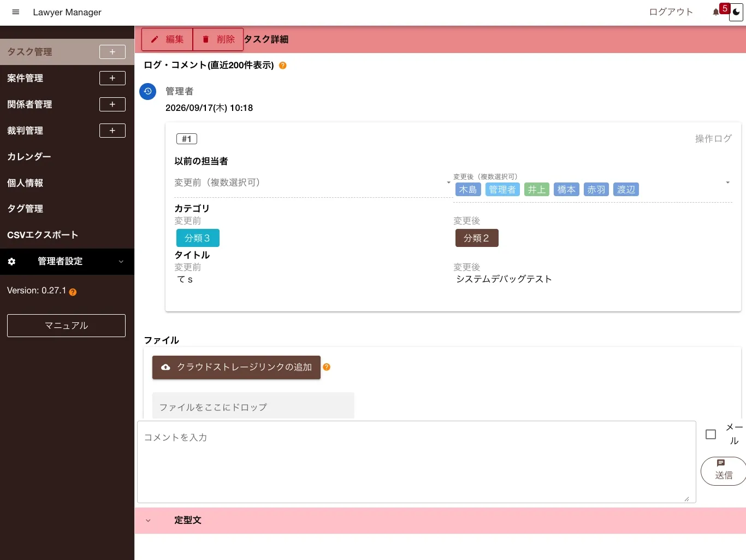Add a new case via 案件管理 plus
The image size is (746, 560).
113,78
